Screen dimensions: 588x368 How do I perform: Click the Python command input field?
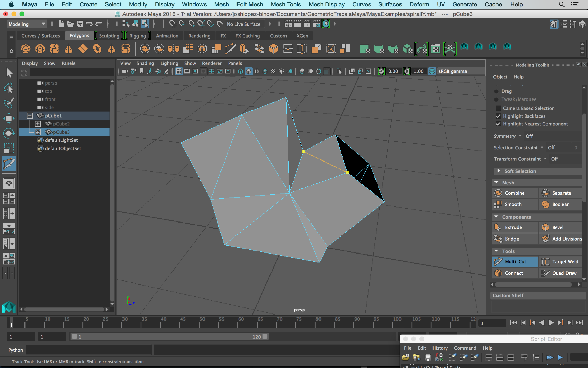coord(88,350)
